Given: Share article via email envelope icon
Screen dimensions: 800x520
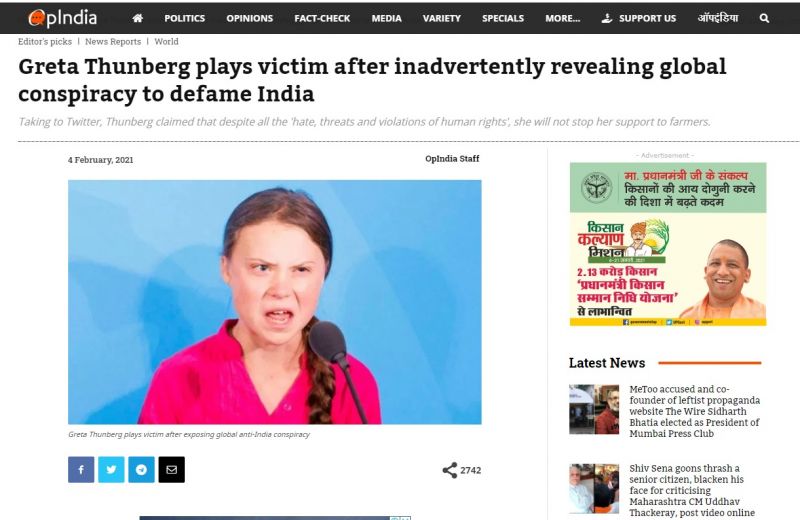Looking at the screenshot, I should (x=171, y=469).
